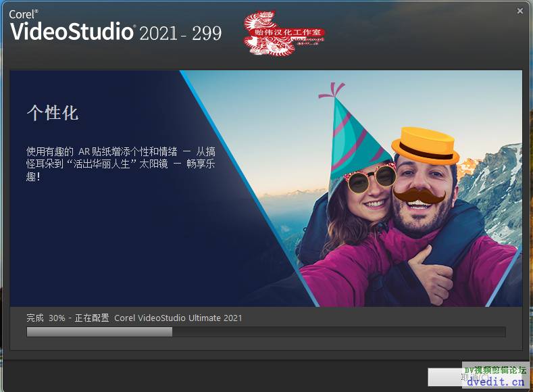The height and width of the screenshot is (392, 533).
Task: Click the installation progress bar's filled section
Action: pyautogui.click(x=99, y=332)
